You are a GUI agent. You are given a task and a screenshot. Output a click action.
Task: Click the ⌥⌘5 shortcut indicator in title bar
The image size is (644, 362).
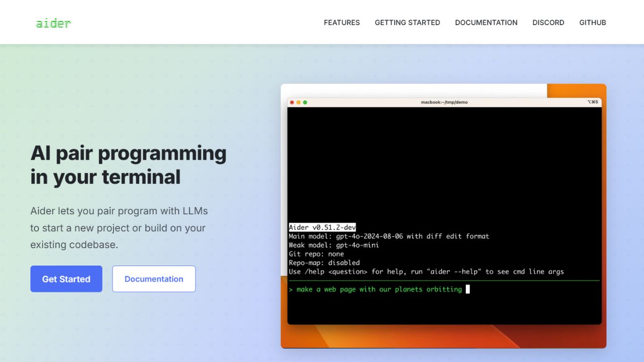[593, 102]
